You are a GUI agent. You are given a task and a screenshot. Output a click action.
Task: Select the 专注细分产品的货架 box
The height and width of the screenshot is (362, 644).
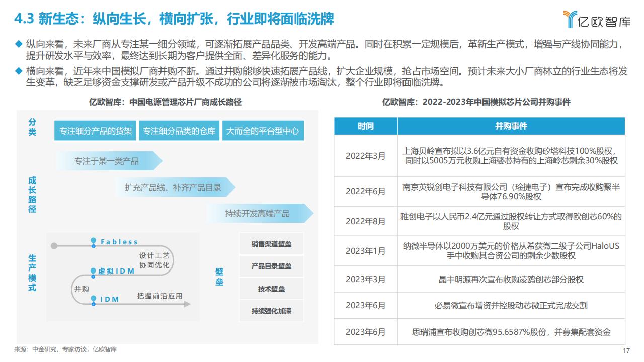click(x=95, y=131)
